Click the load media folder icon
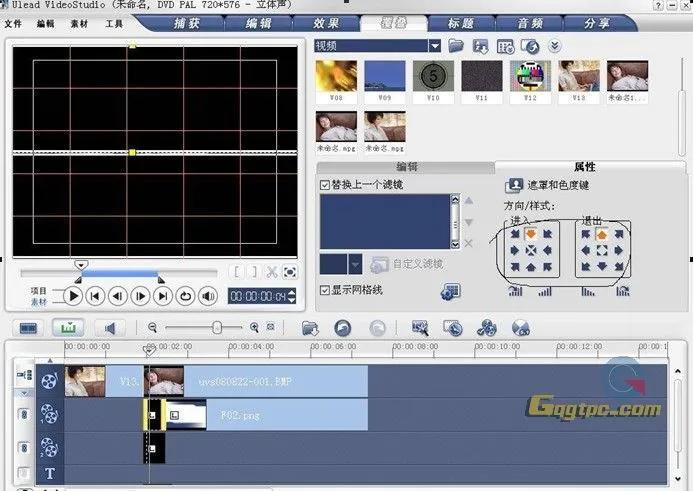Image resolution: width=693 pixels, height=491 pixels. (456, 46)
